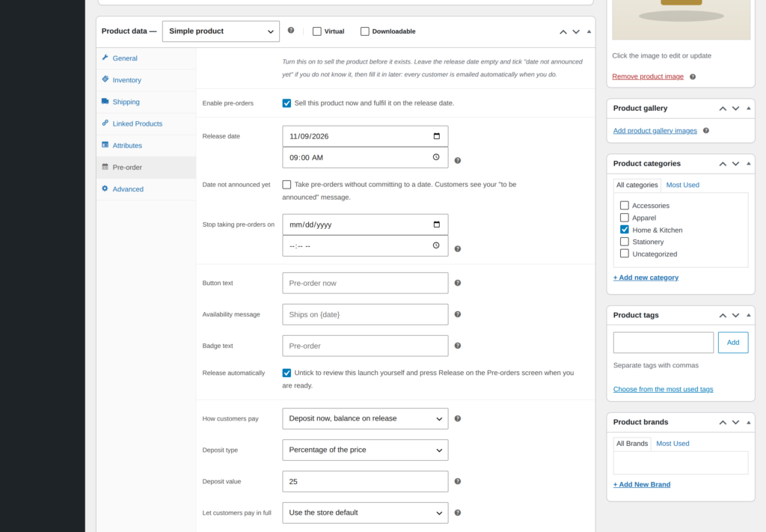This screenshot has width=766, height=532.
Task: Click the Availability message help icon
Action: click(x=458, y=314)
